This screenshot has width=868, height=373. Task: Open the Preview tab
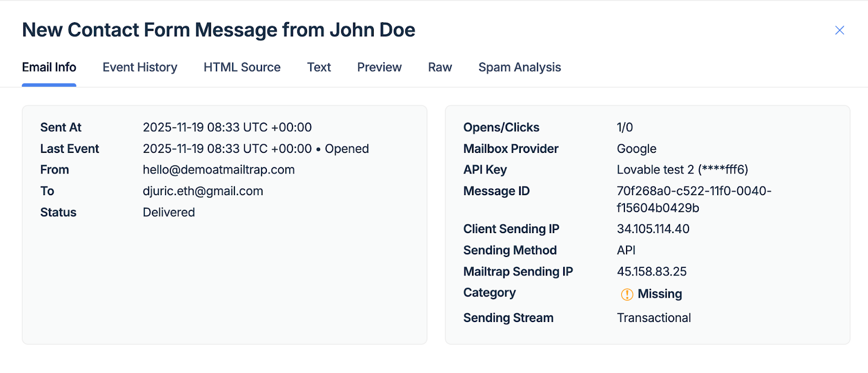(x=379, y=67)
